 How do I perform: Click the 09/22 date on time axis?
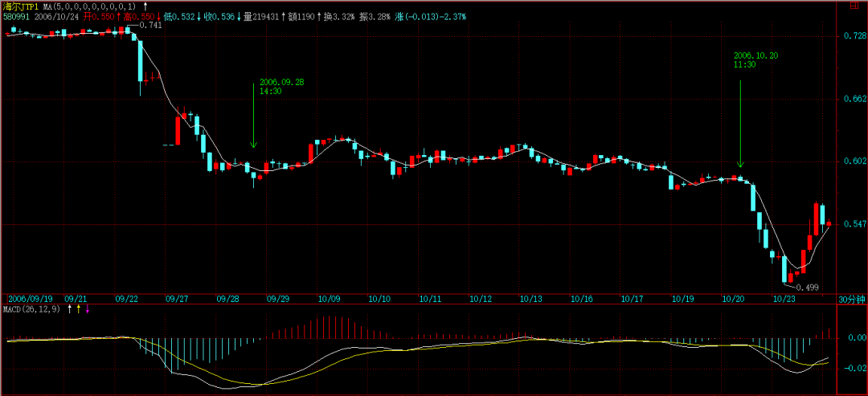click(126, 299)
